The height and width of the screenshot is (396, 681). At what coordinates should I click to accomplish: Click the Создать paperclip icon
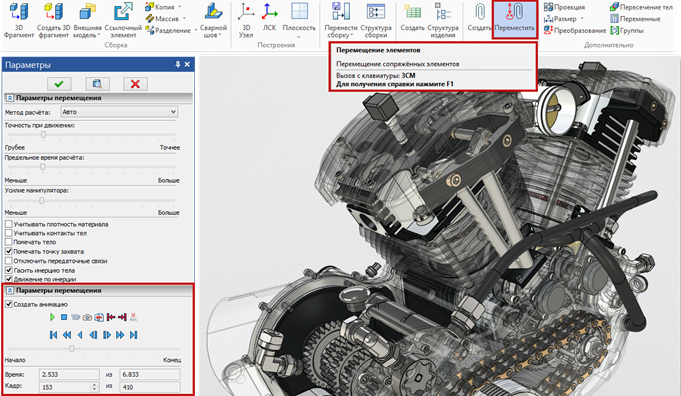click(x=479, y=17)
